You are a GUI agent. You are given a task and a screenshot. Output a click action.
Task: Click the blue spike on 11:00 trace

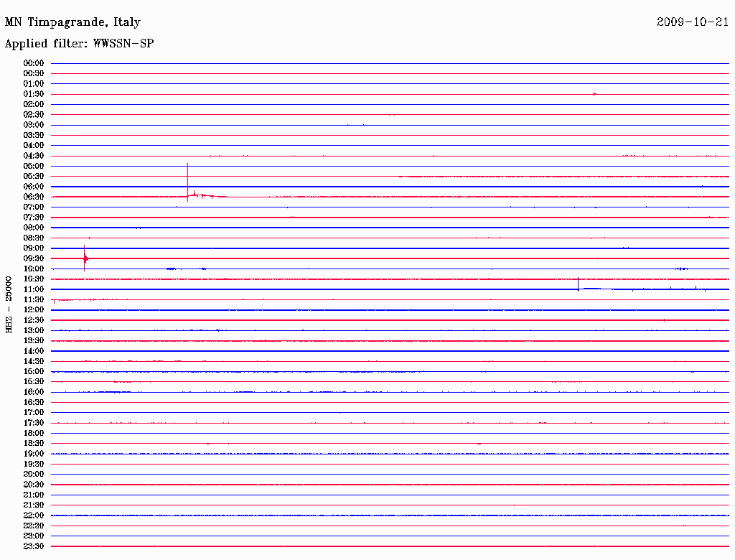coord(578,284)
